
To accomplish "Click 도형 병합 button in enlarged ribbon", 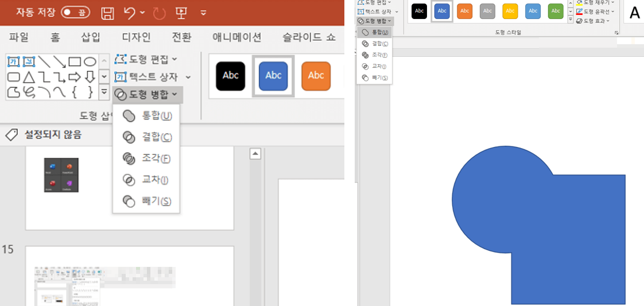I will pyautogui.click(x=148, y=95).
